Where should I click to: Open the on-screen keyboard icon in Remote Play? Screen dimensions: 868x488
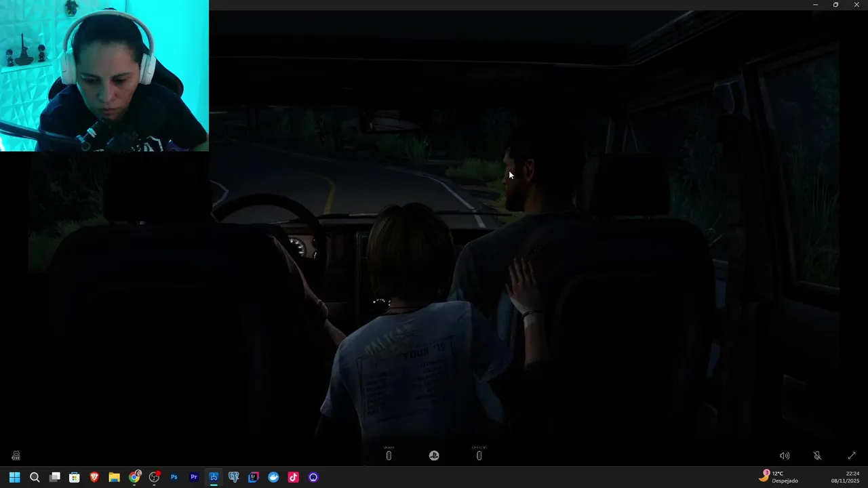pyautogui.click(x=16, y=455)
